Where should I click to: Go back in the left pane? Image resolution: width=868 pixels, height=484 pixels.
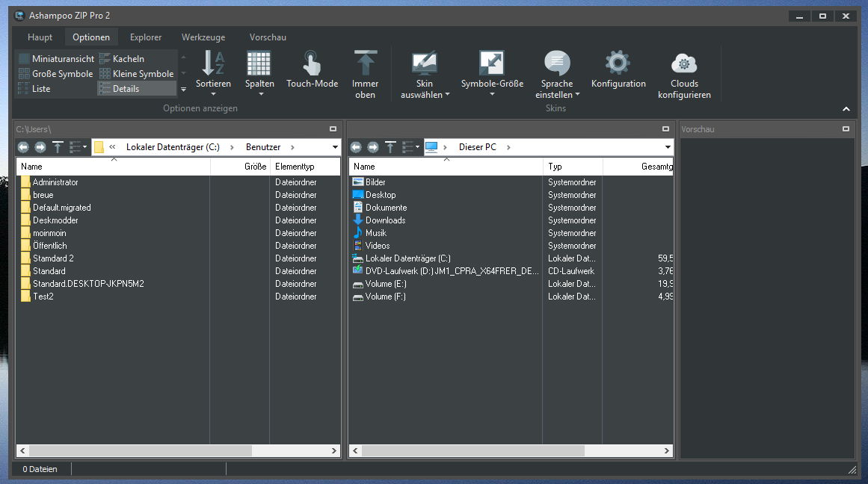(23, 147)
